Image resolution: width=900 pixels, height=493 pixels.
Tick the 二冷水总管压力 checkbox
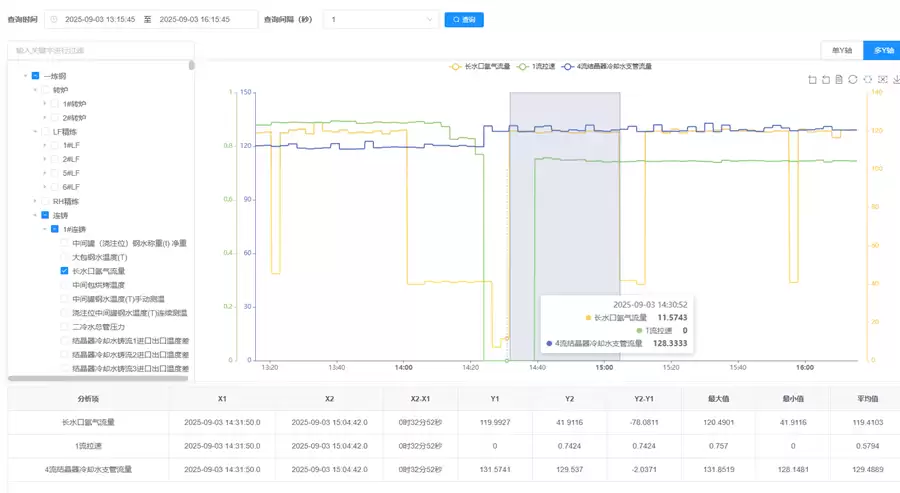point(65,327)
